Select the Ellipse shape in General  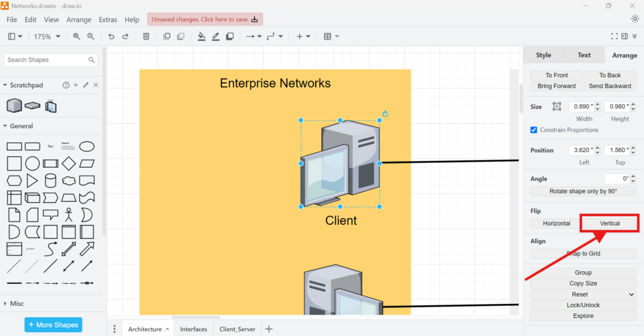tap(87, 146)
